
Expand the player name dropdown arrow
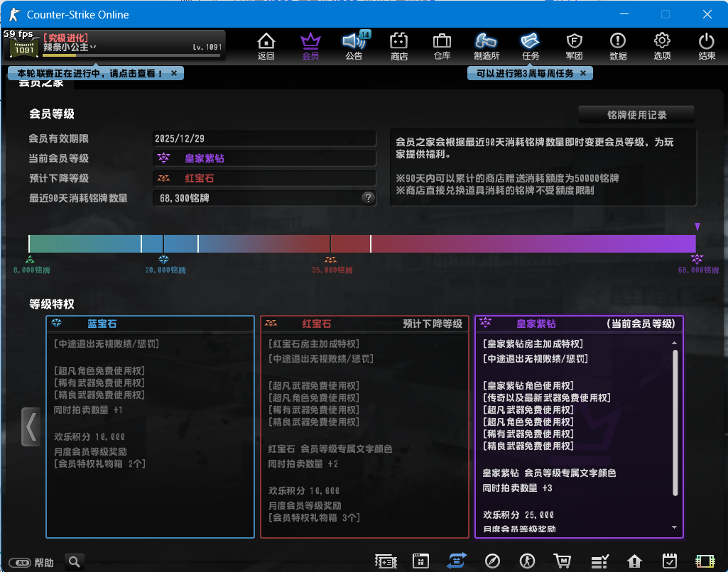(x=93, y=48)
